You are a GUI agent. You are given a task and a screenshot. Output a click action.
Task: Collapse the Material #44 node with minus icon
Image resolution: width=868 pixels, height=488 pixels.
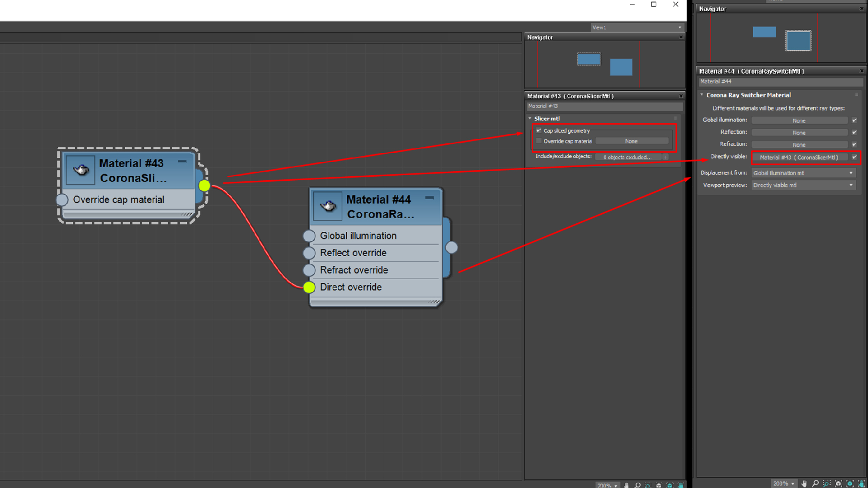coord(429,197)
